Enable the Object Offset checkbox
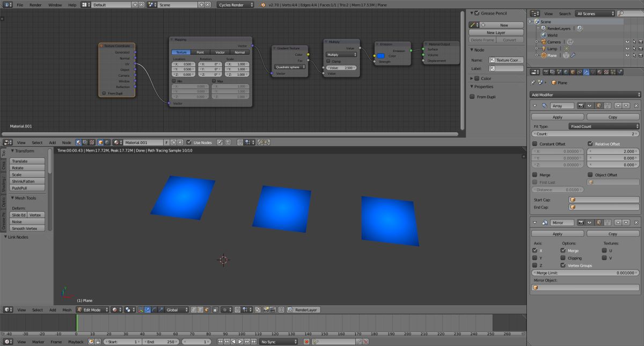Screen dimensions: 644x346 click(x=590, y=175)
